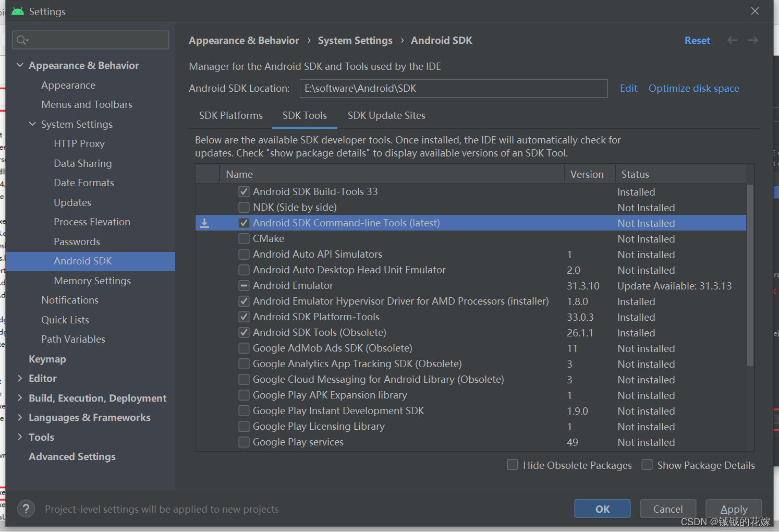Check Google AdMob Ads SDK (Obsolete)

tap(244, 348)
